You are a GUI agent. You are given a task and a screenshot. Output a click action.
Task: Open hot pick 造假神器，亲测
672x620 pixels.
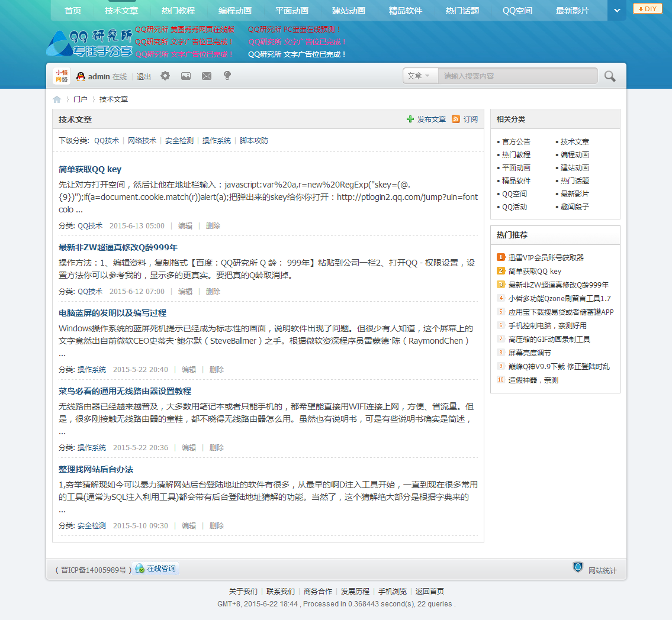533,380
